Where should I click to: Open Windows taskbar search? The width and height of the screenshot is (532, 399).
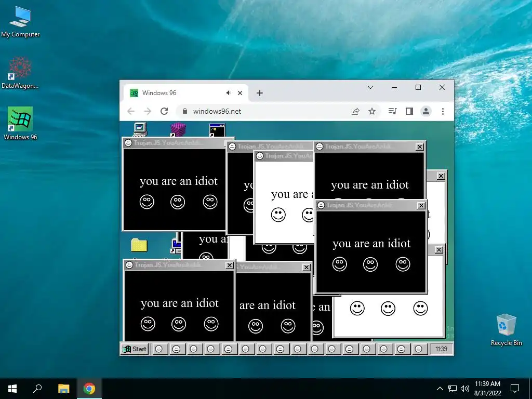pyautogui.click(x=37, y=389)
